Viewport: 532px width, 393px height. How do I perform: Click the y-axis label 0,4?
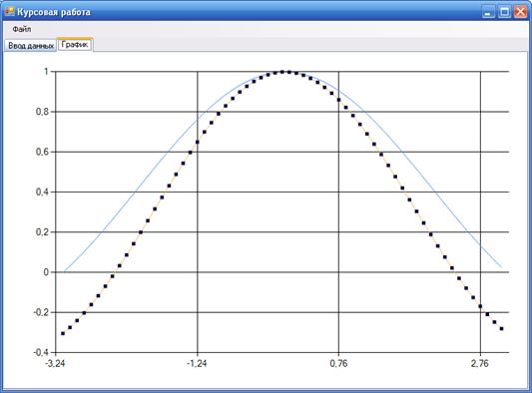tap(42, 192)
